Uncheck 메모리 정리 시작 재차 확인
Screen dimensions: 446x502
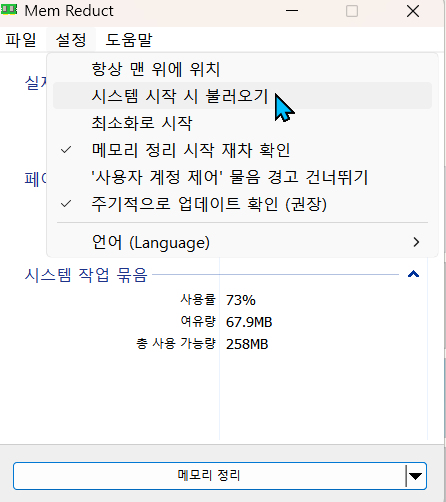point(242,150)
